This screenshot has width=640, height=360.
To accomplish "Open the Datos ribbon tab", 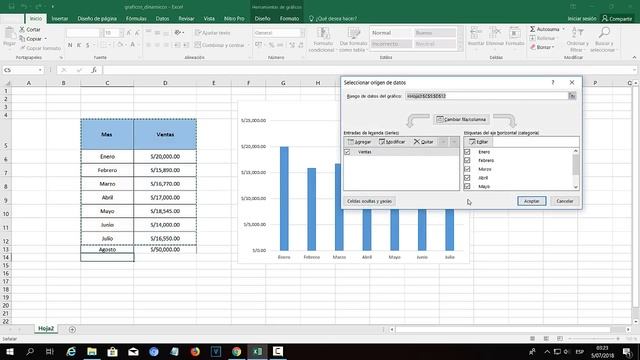I will [x=162, y=18].
